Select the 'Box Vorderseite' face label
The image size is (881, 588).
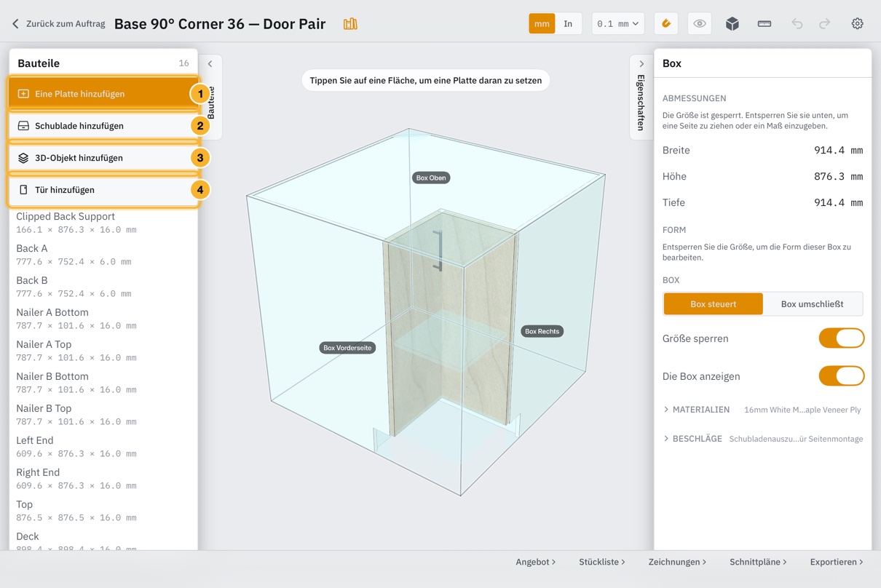(x=347, y=348)
